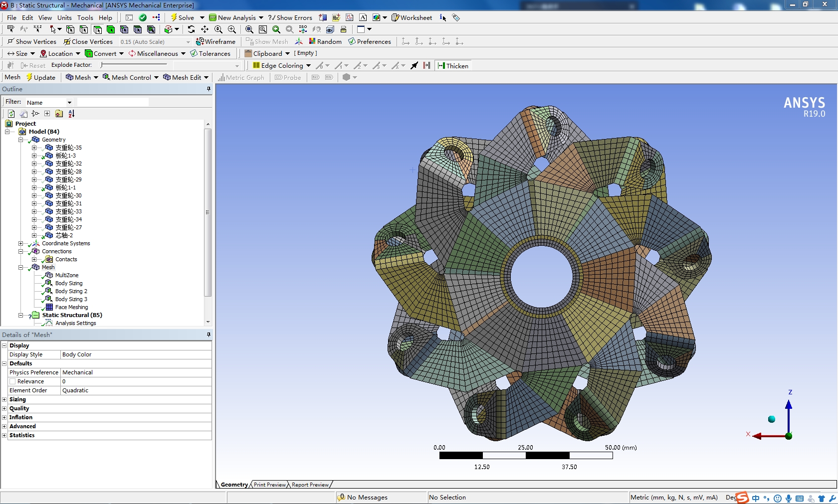838x504 pixels.
Task: Expand the Sizing section
Action: (x=4, y=399)
